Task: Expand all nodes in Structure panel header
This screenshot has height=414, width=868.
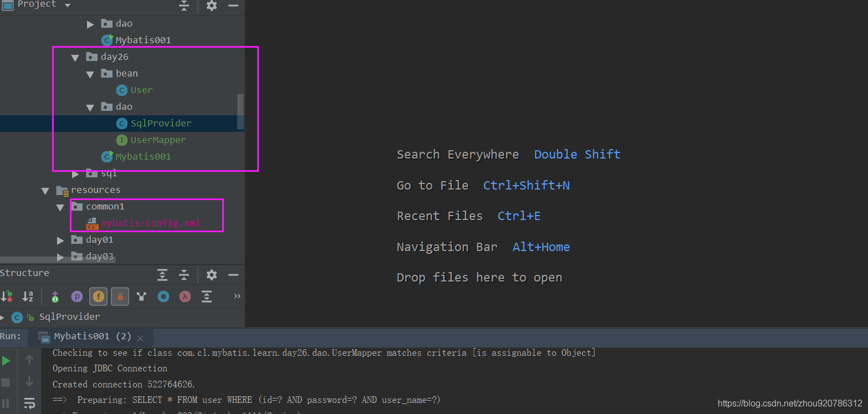Action: tap(162, 275)
